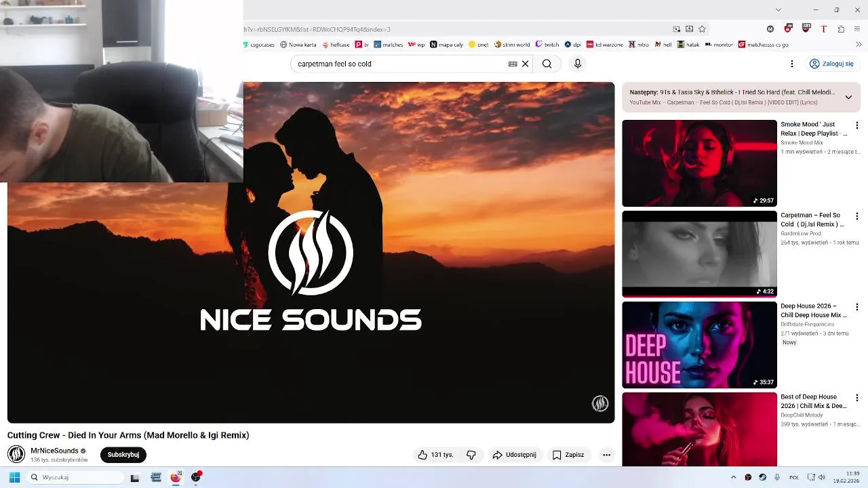The image size is (868, 488).
Task: Click the search magnifier button on YouTube
Action: click(547, 64)
